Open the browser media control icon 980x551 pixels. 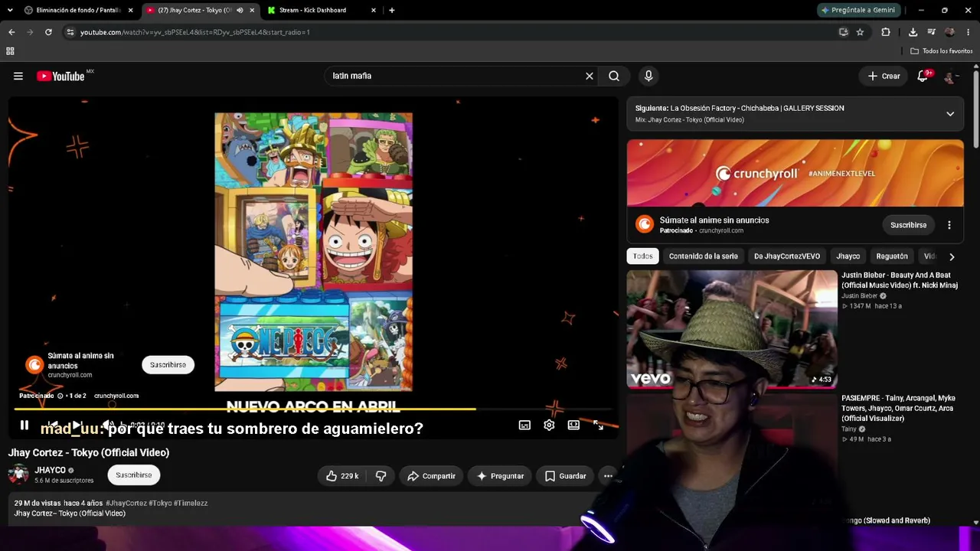pos(932,32)
